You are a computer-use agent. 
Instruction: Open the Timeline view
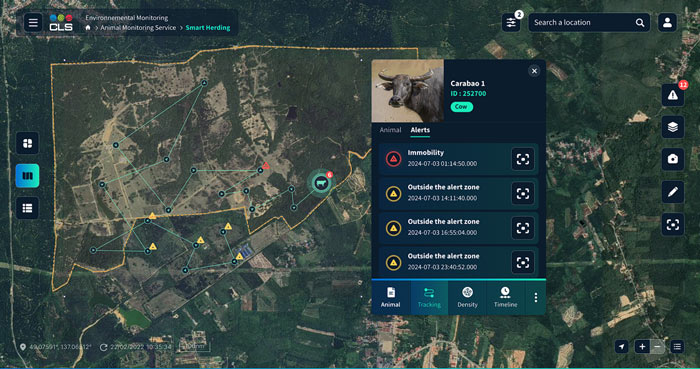tap(505, 298)
